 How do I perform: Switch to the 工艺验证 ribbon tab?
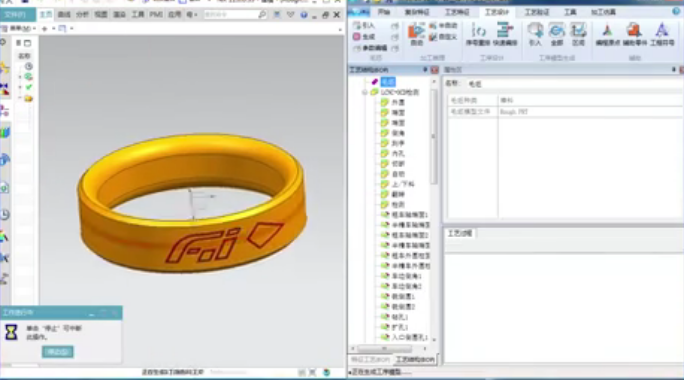[x=537, y=12]
